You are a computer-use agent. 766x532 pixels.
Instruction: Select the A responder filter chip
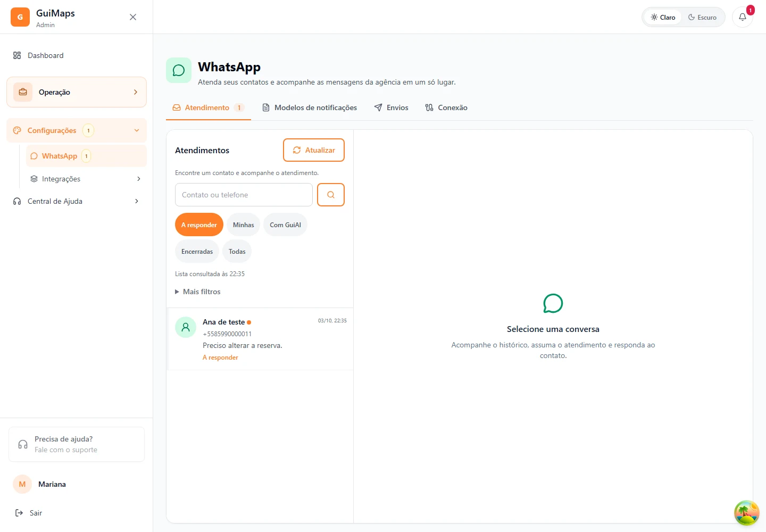(199, 225)
